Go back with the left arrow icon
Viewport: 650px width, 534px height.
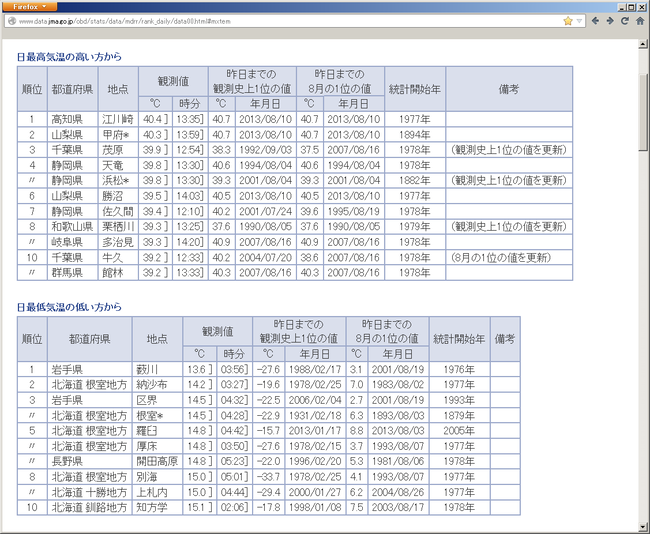point(595,21)
